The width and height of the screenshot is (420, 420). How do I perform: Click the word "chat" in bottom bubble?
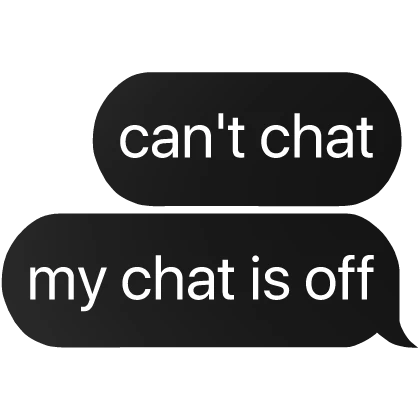click(x=178, y=278)
